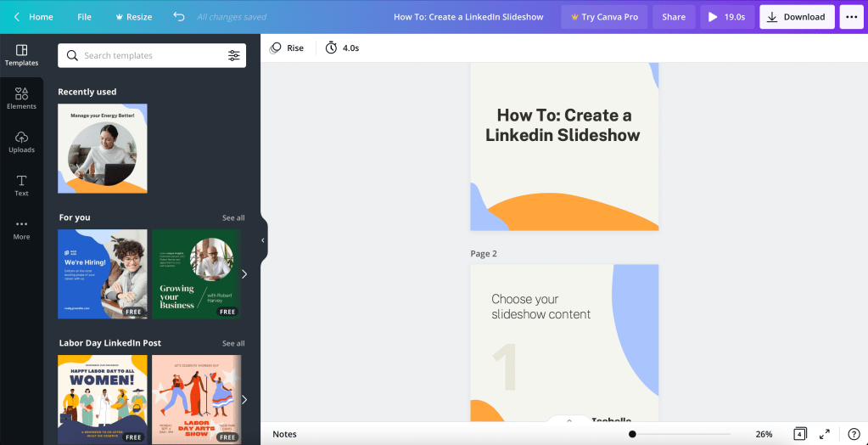Switch to the Templates tab
Viewport: 868px width, 445px height.
pyautogui.click(x=21, y=55)
